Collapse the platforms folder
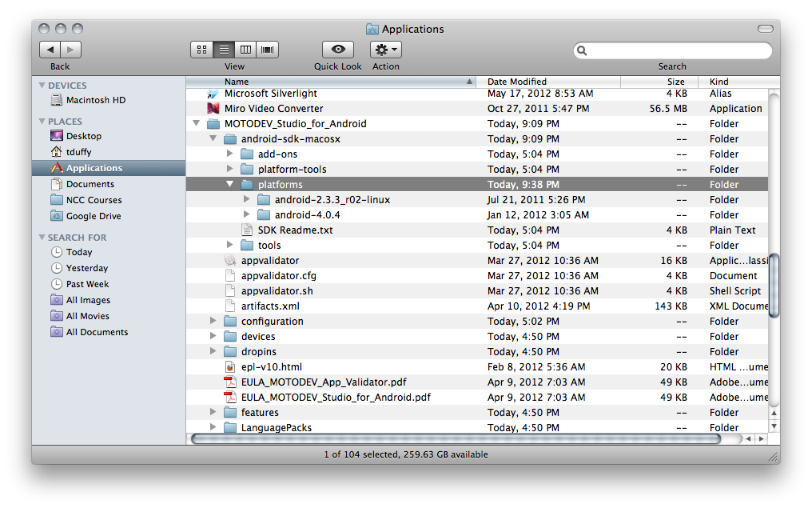812x508 pixels. pyautogui.click(x=229, y=184)
